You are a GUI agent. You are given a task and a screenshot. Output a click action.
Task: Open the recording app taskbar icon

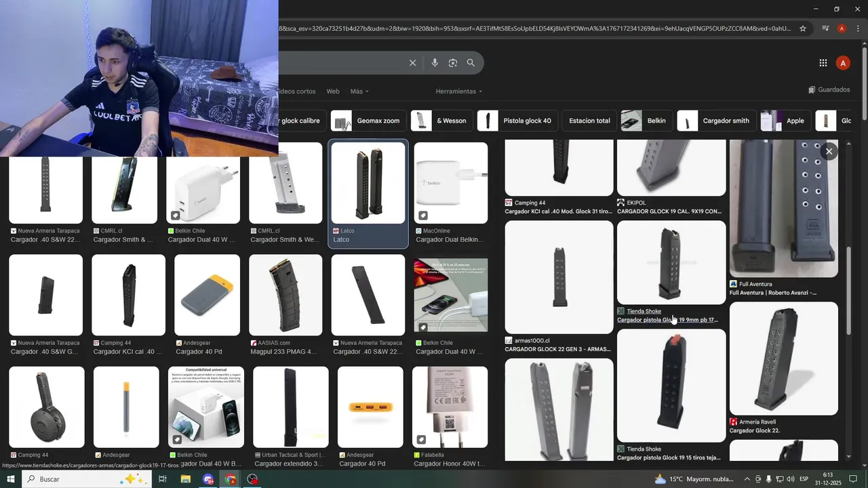tap(253, 479)
